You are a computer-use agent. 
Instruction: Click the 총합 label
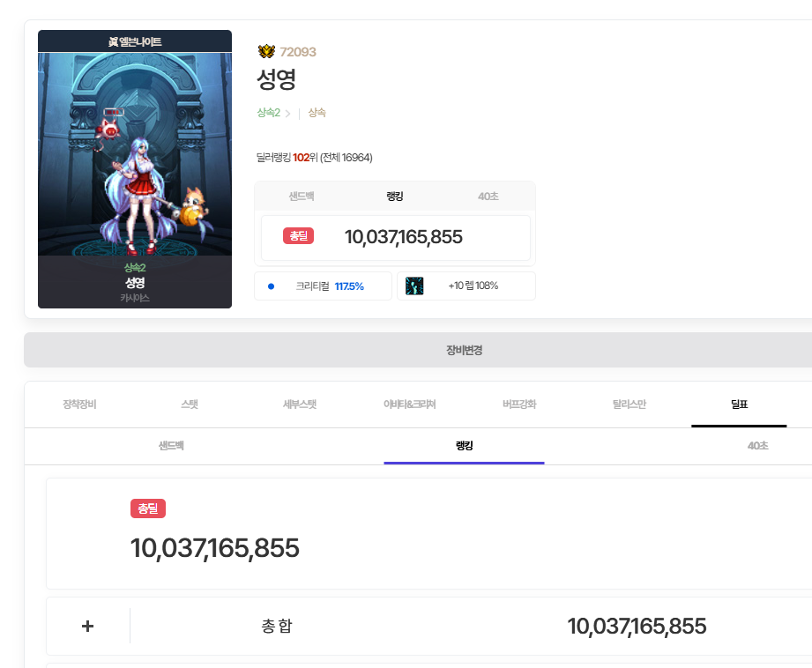click(x=277, y=626)
